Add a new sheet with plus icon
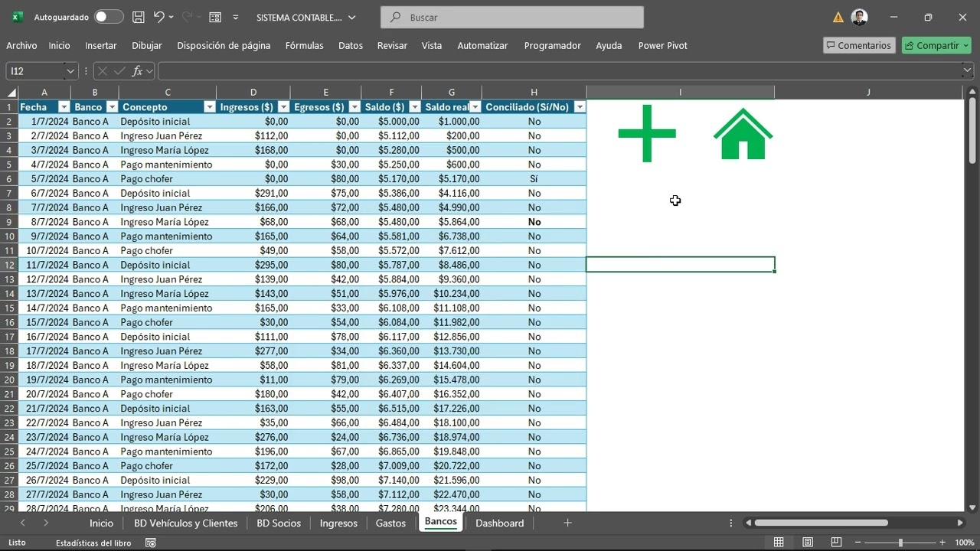Screen dimensions: 980x551 567,523
